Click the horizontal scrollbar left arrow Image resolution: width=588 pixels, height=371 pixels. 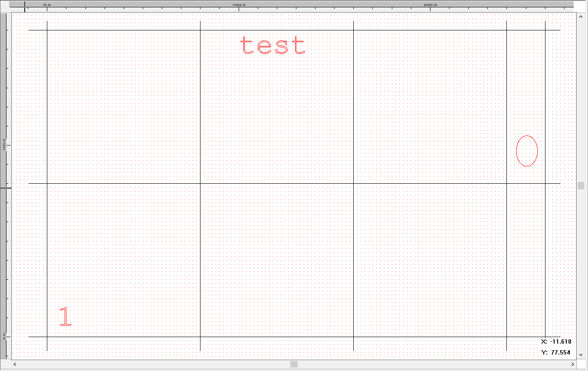[x=15, y=364]
